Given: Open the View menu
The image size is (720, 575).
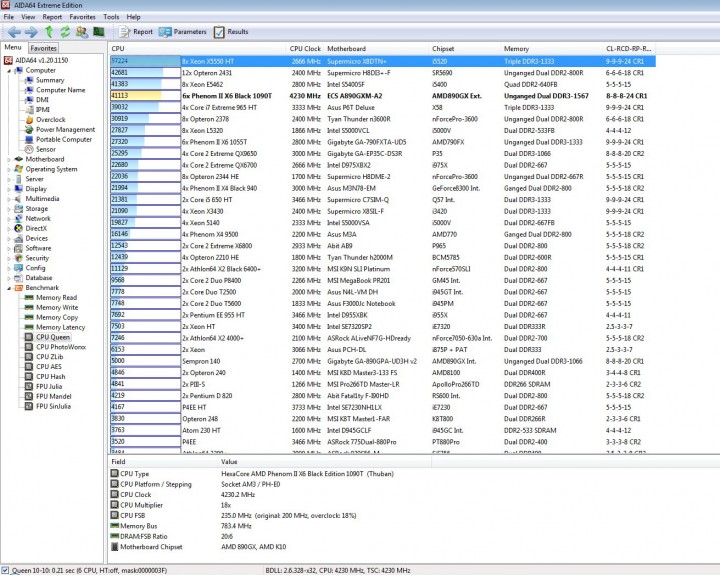Looking at the screenshot, I should click(28, 17).
